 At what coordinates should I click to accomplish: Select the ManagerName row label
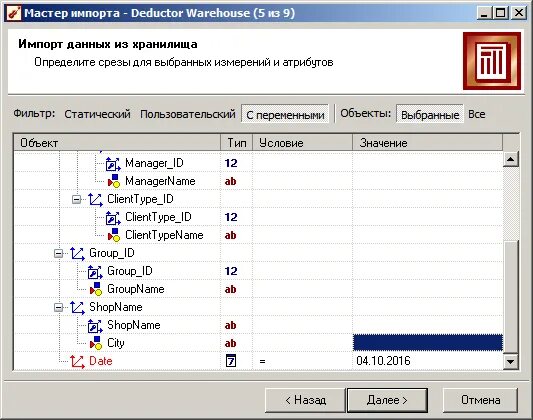160,181
